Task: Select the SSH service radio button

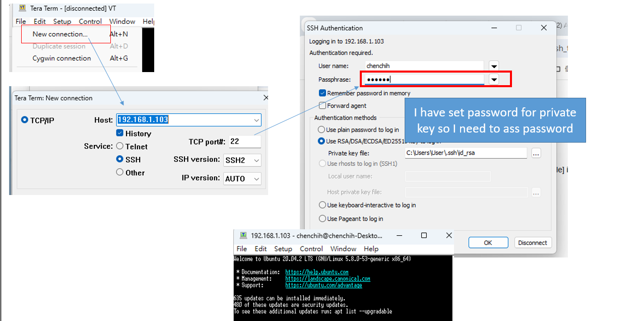Action: click(x=120, y=159)
